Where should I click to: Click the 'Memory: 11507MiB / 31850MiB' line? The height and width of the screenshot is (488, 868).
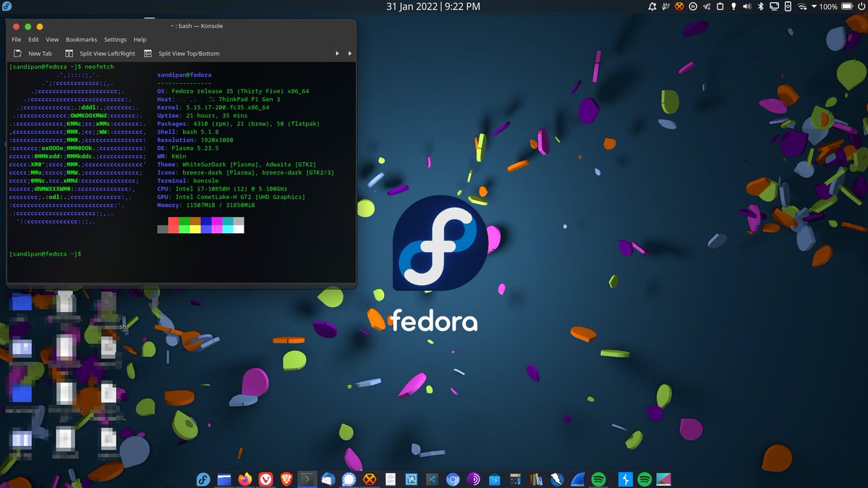[x=205, y=206]
